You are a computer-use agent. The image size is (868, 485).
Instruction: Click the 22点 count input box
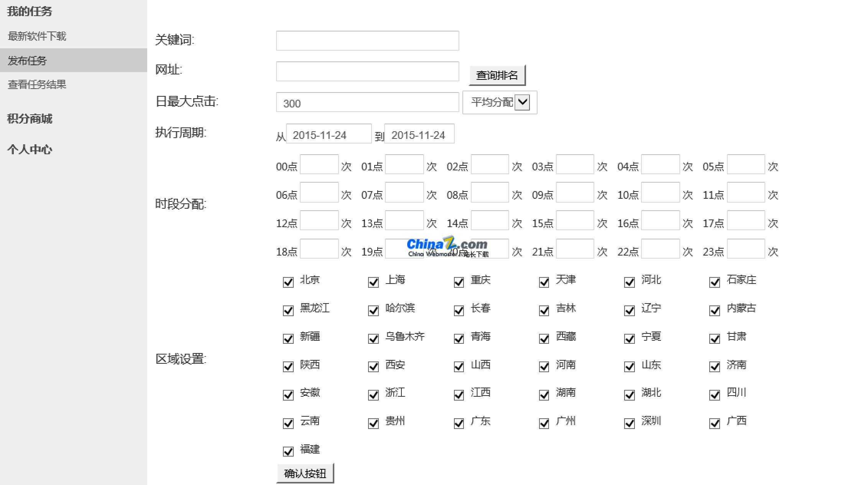click(660, 249)
